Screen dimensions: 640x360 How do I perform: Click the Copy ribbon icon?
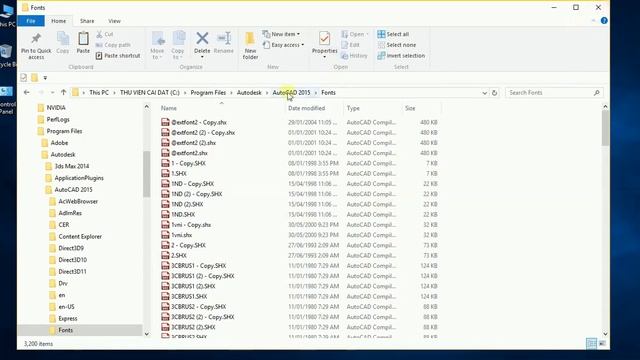[62, 38]
